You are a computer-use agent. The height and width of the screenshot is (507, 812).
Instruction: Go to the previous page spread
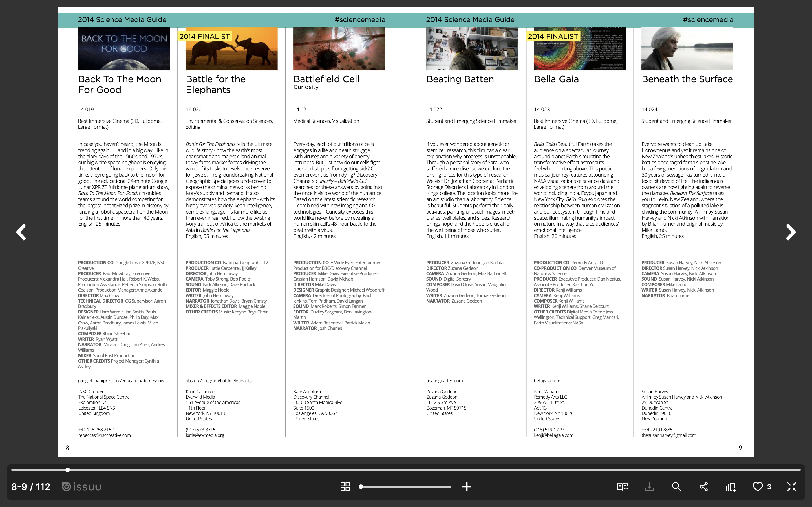pos(21,232)
